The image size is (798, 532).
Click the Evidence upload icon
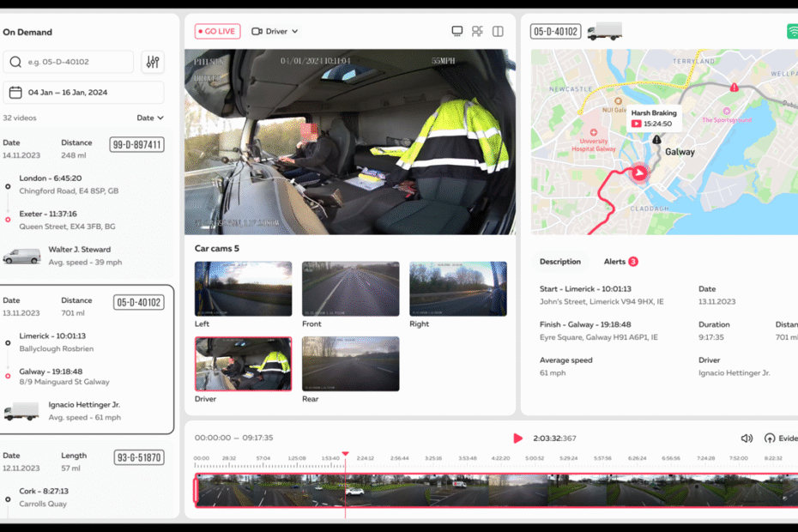point(771,438)
